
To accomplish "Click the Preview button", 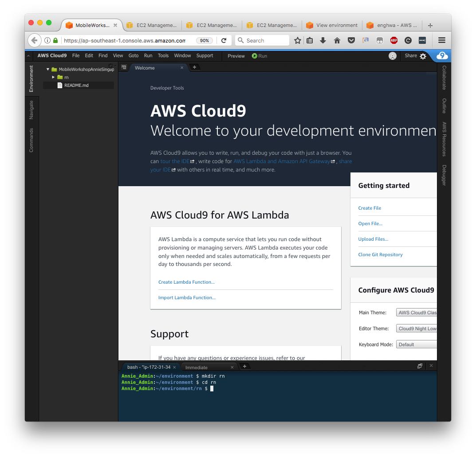I will coord(236,56).
